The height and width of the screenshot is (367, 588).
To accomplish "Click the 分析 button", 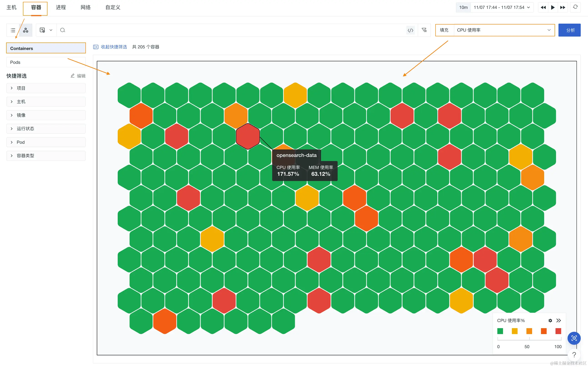I will click(569, 30).
